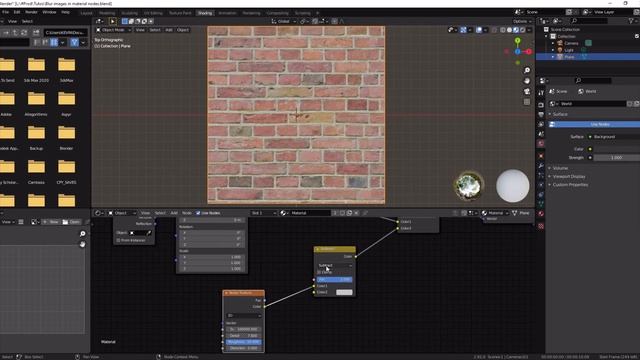Open the viewport View menu
Image resolution: width=640 pixels, height=360 pixels.
[140, 30]
